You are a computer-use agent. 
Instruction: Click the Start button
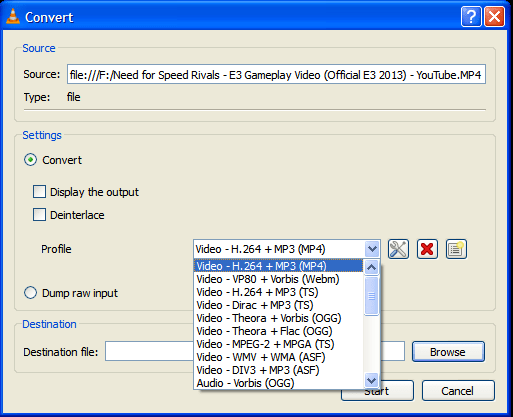[377, 391]
